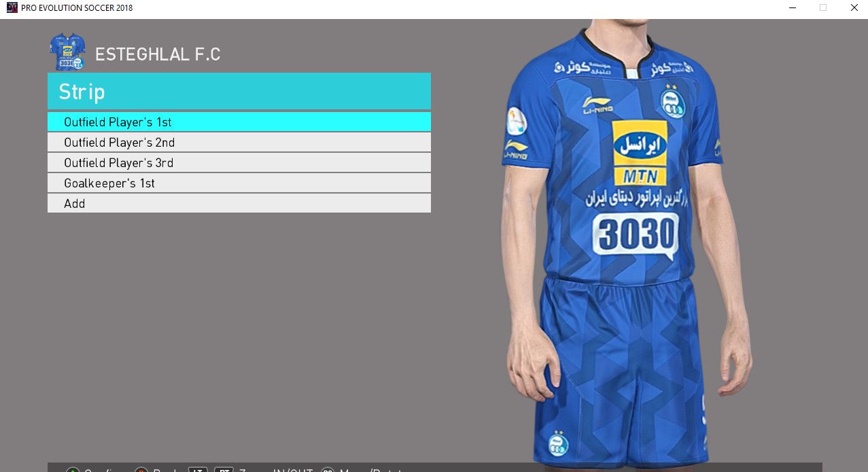
Task: Click Add to create a new strip
Action: point(239,204)
